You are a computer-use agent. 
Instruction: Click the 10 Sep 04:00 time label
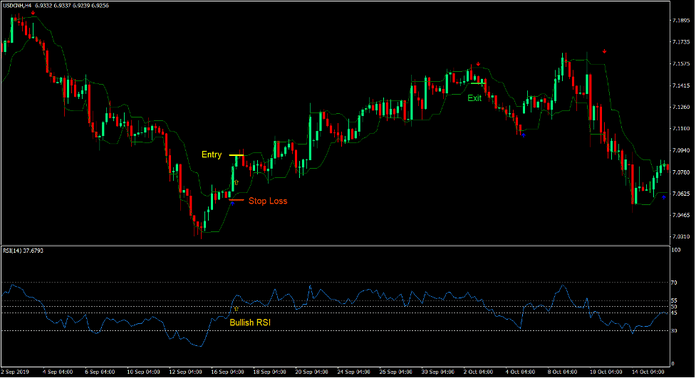pos(143,372)
